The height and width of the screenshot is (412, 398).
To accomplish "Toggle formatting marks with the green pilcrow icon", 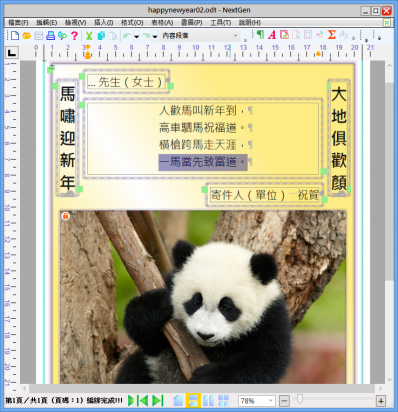I will click(x=260, y=35).
